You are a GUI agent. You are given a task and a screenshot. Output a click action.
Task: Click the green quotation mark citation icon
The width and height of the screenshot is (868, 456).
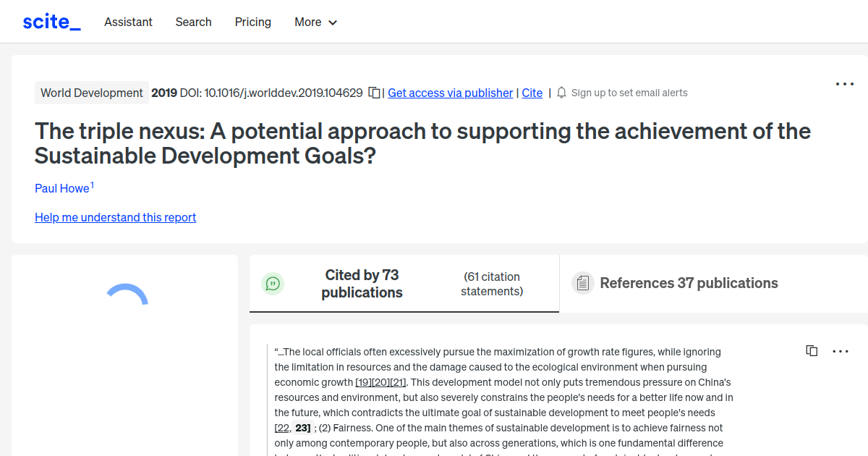pos(273,283)
